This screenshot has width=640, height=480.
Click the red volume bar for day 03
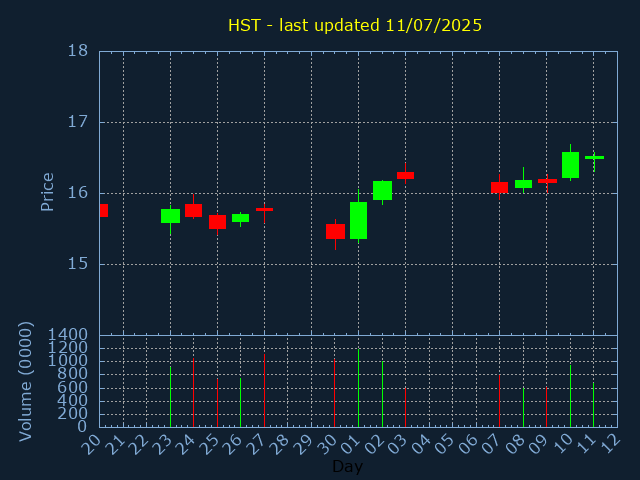pos(406,407)
